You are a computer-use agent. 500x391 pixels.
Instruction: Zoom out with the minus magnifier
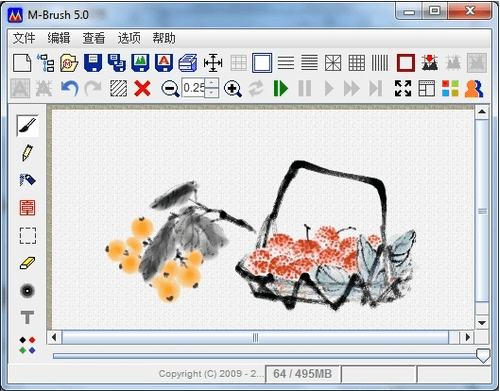(x=170, y=89)
